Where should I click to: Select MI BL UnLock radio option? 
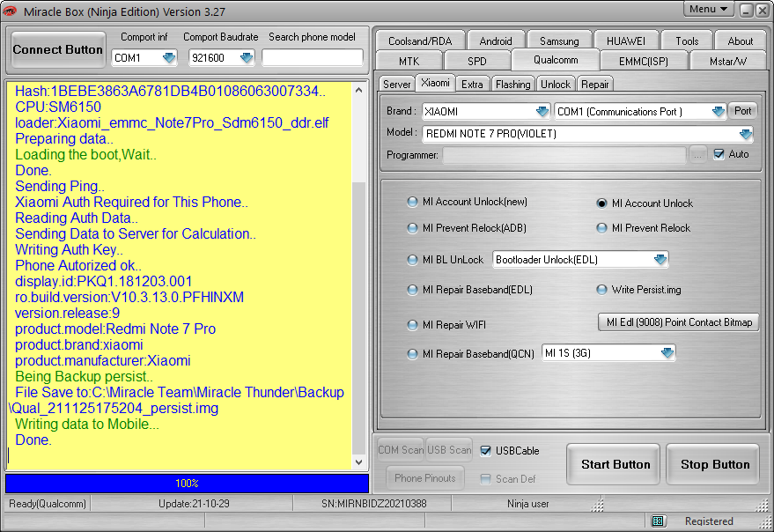click(412, 260)
